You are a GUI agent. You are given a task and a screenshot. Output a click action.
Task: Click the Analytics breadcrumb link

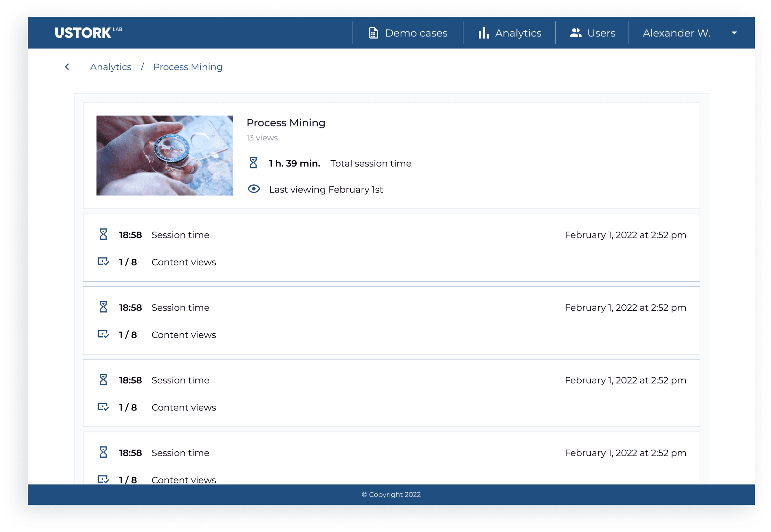pos(111,67)
